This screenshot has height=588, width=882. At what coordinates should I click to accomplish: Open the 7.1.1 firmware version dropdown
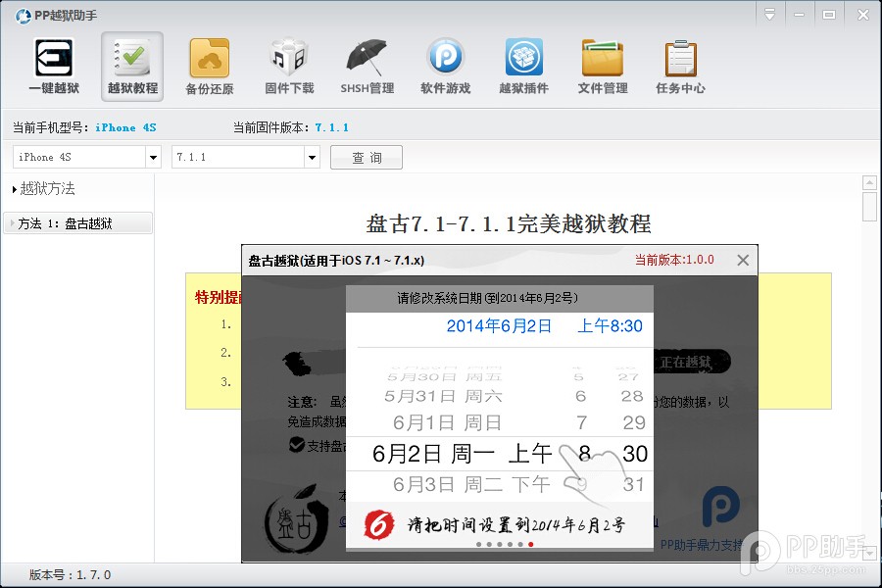[245, 157]
